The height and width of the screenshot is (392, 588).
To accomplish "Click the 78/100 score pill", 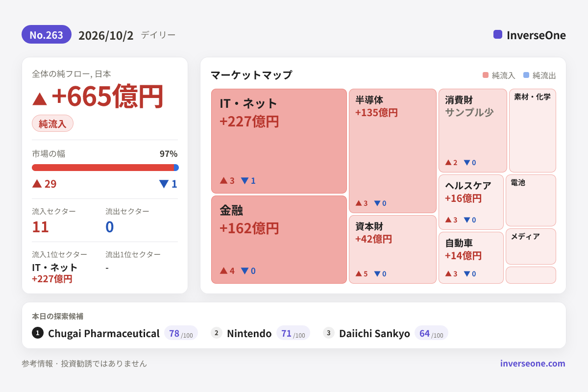I will [x=181, y=333].
